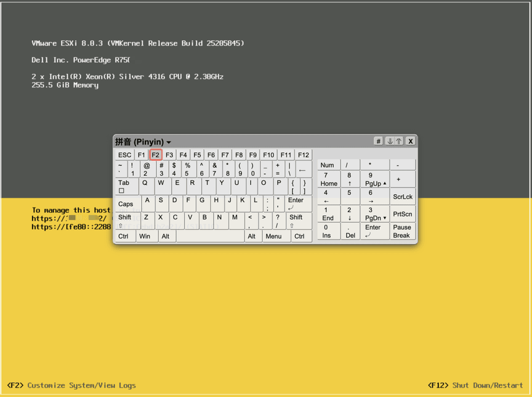Image resolution: width=532 pixels, height=397 pixels.
Task: Click the numpad 7 Home key
Action: tap(329, 179)
